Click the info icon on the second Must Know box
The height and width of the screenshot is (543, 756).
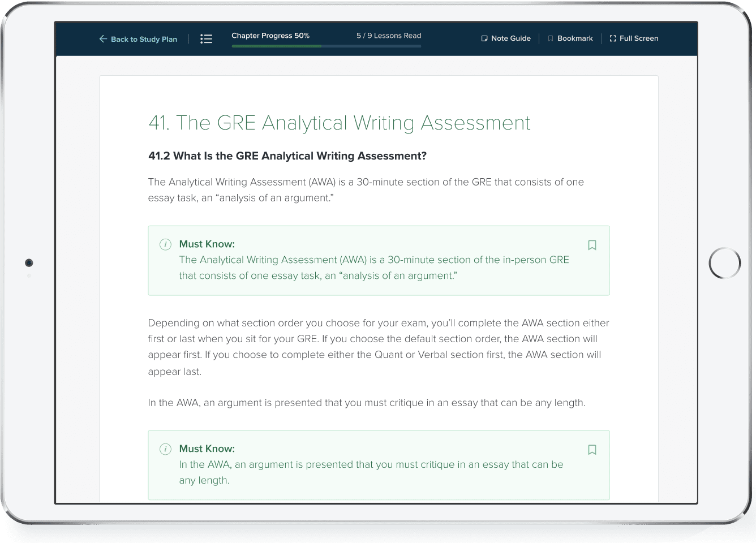tap(165, 449)
